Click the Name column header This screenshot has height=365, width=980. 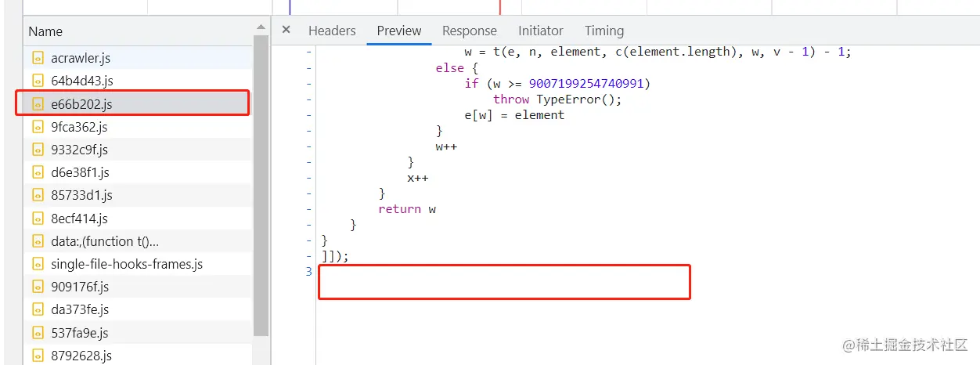(x=138, y=31)
